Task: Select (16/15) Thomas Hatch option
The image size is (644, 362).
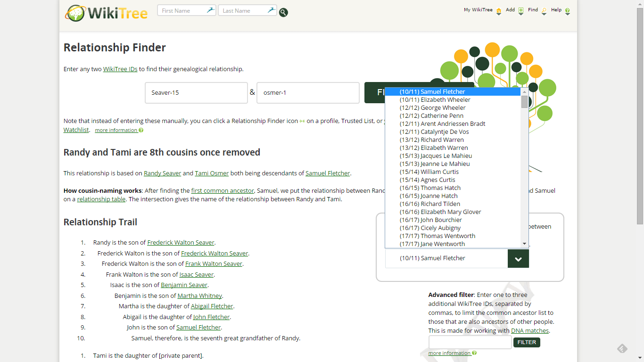Action: point(453,188)
